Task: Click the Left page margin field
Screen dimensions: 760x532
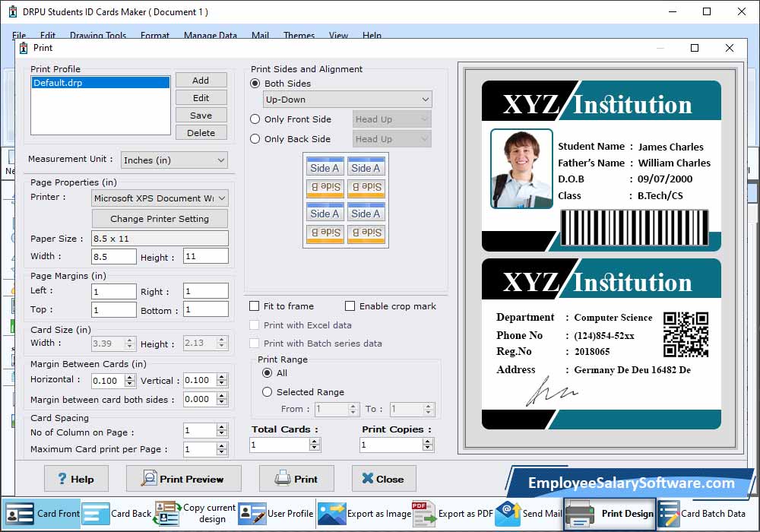Action: coord(114,291)
